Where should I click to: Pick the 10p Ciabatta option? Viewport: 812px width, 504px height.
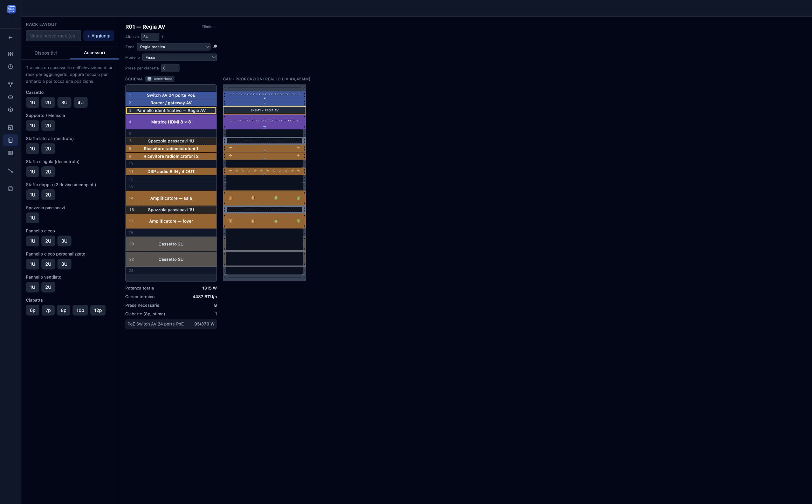[80, 310]
